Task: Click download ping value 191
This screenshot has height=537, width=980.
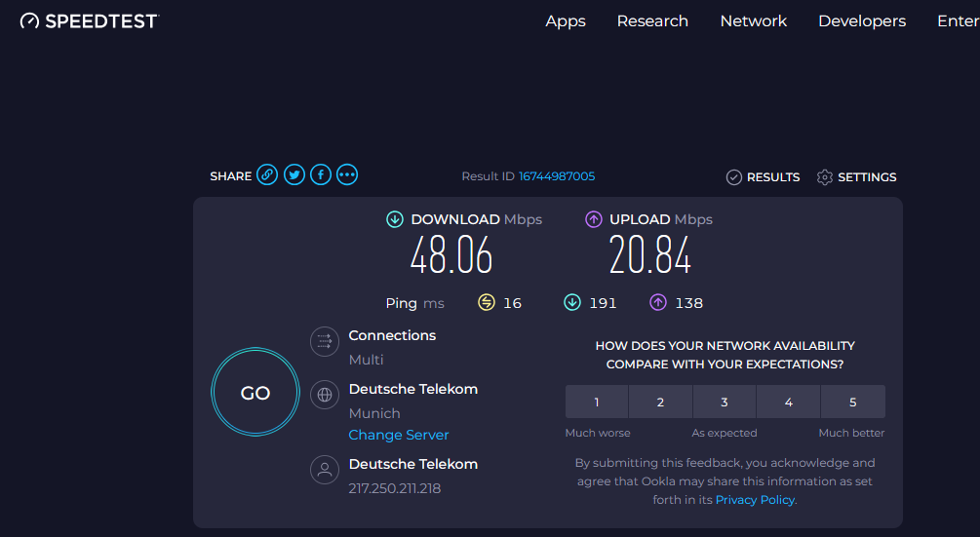Action: click(603, 303)
